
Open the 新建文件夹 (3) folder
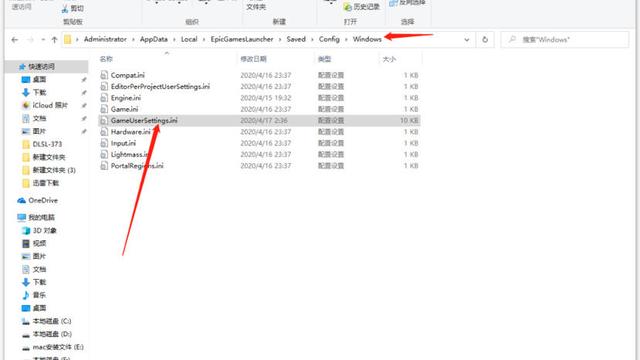coord(54,170)
